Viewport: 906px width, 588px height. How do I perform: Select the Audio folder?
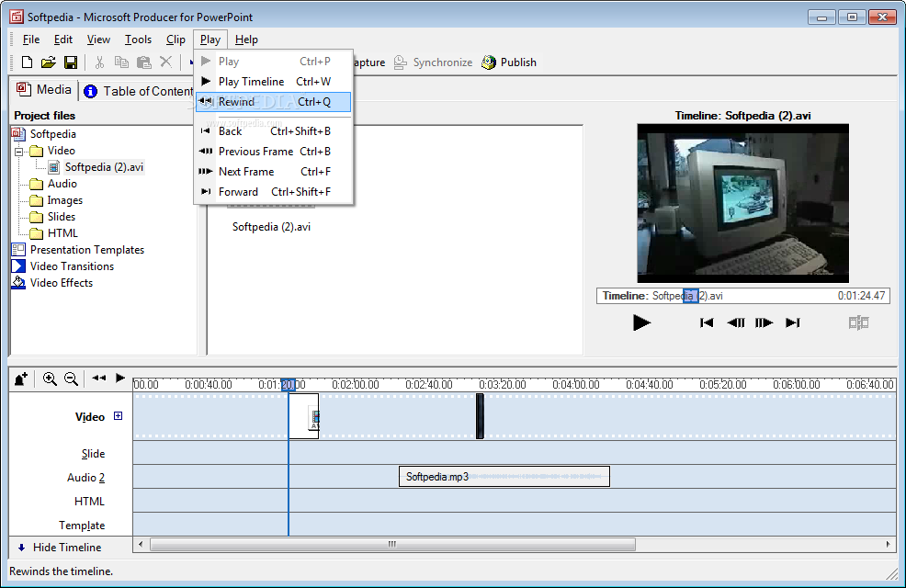coord(62,184)
